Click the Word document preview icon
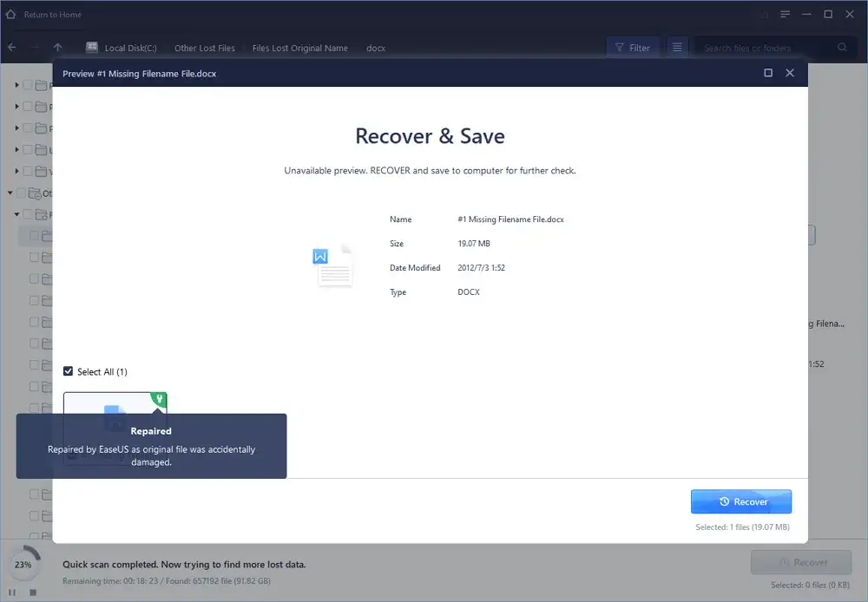 click(333, 265)
